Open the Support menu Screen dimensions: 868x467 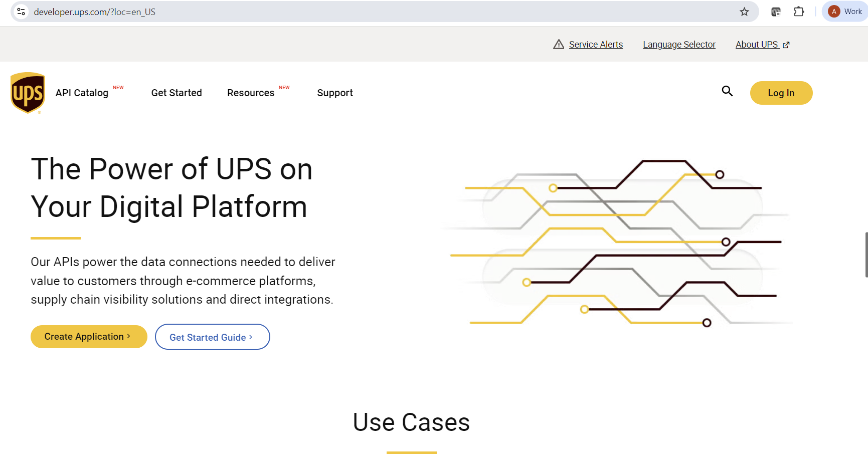pyautogui.click(x=335, y=93)
